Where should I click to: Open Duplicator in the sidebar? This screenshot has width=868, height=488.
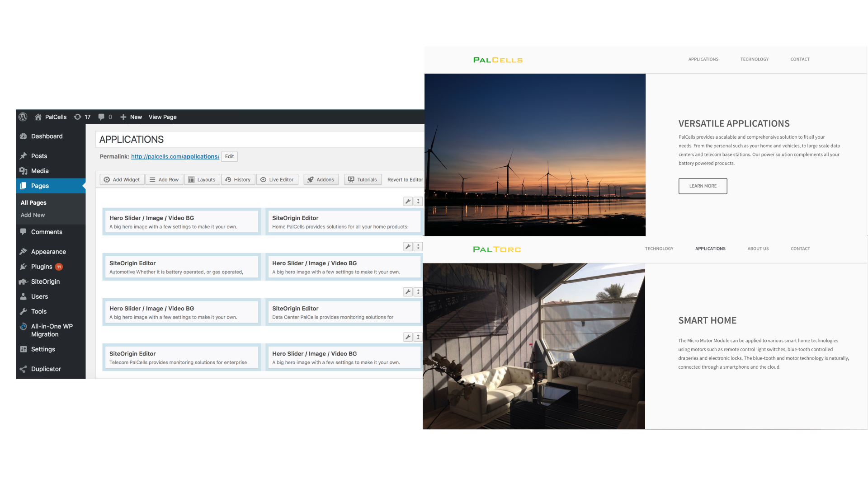51,369
